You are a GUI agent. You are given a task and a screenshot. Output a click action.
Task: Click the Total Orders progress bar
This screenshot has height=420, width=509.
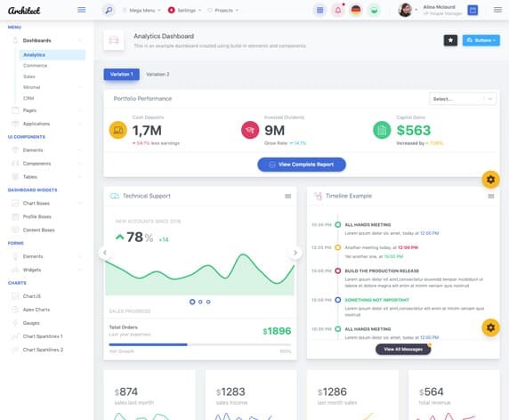coord(200,344)
